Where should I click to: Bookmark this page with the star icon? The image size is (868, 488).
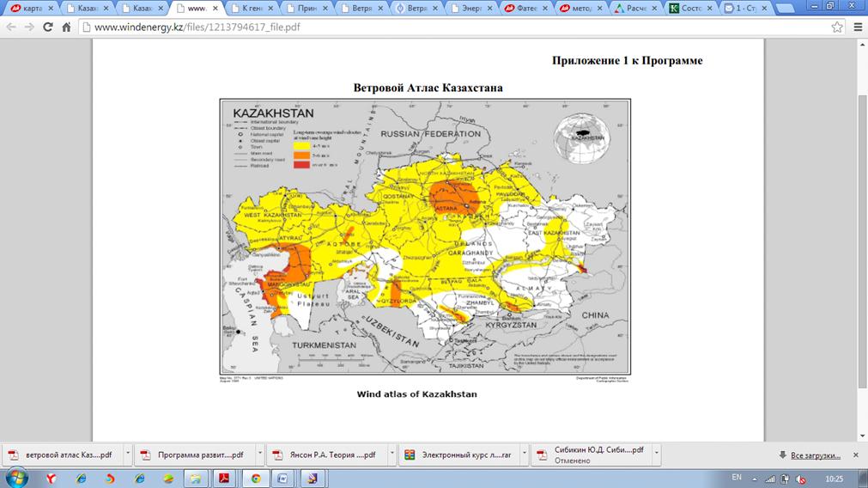click(x=837, y=27)
